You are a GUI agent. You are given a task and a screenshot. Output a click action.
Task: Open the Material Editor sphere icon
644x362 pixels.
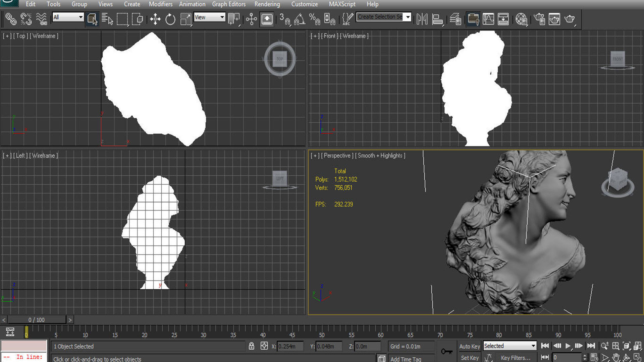(521, 19)
